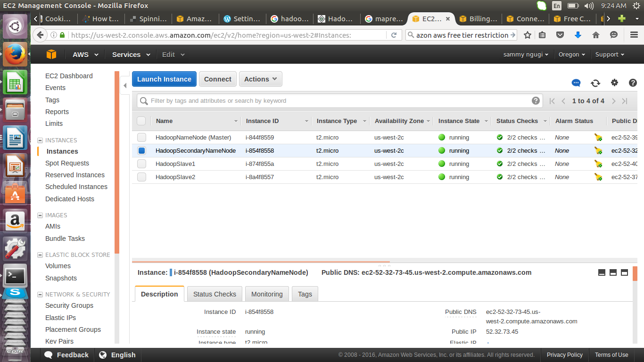The image size is (644, 362).
Task: Click the Connect button
Action: (x=218, y=79)
